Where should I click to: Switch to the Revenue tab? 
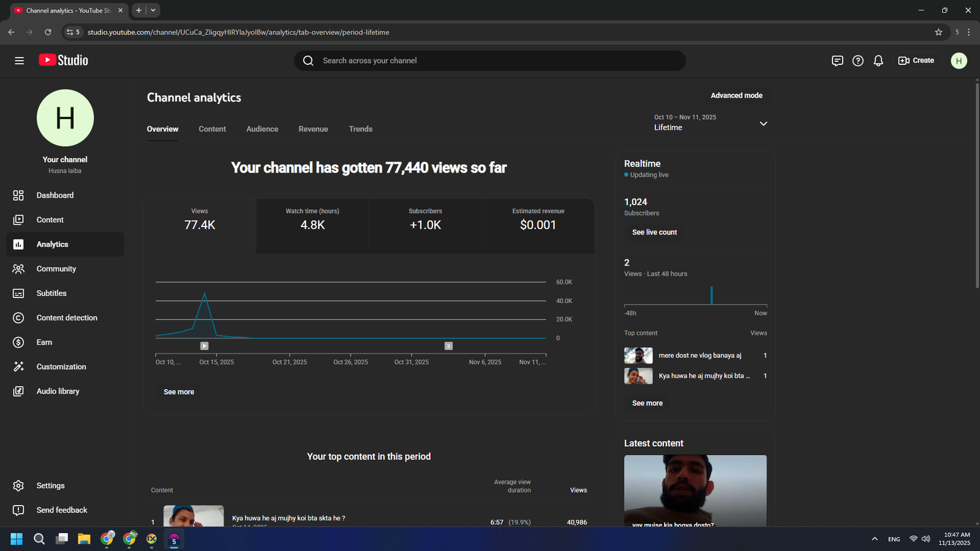(313, 129)
